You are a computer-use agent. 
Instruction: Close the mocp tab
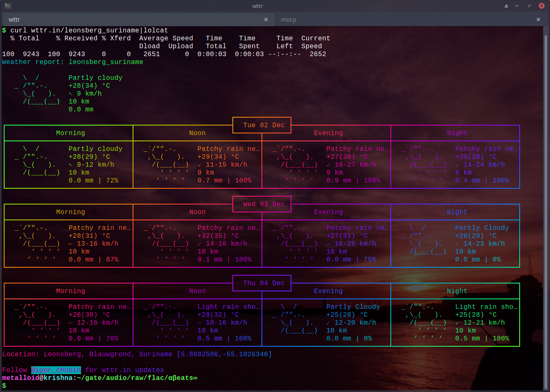click(538, 20)
